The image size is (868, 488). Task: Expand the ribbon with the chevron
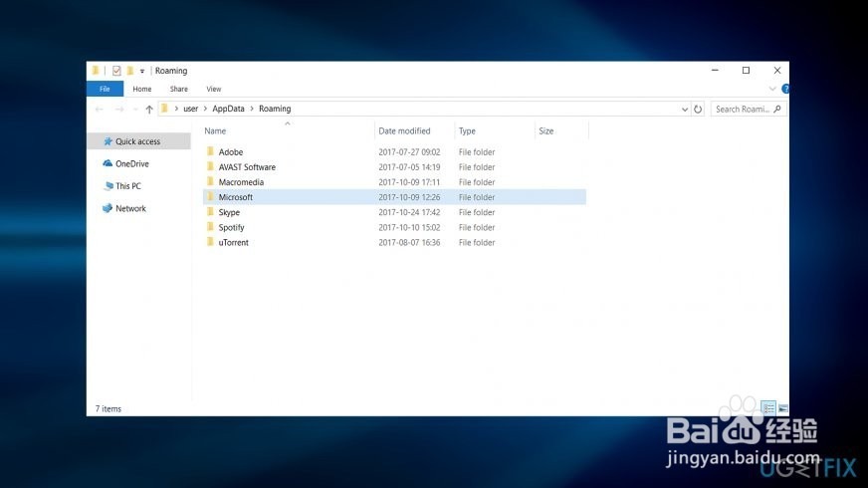pyautogui.click(x=772, y=89)
